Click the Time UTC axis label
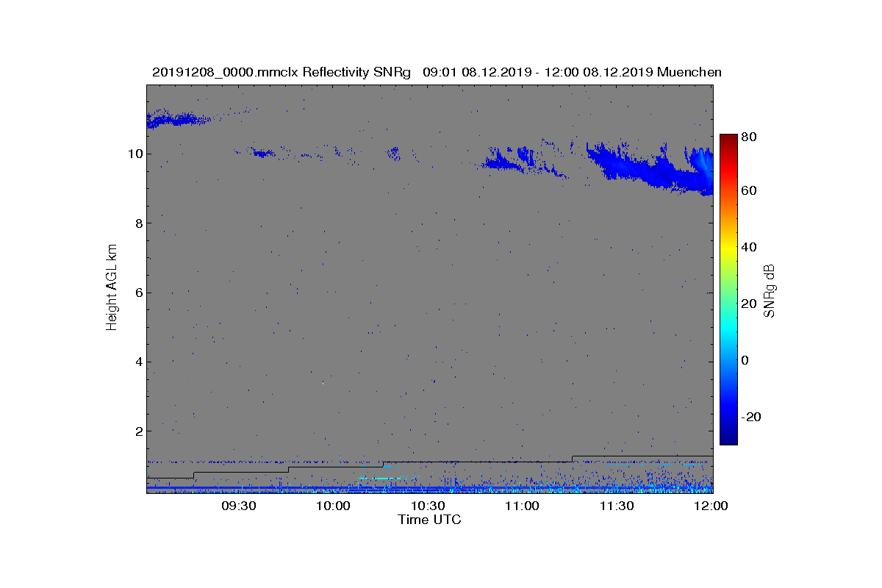 (x=430, y=520)
